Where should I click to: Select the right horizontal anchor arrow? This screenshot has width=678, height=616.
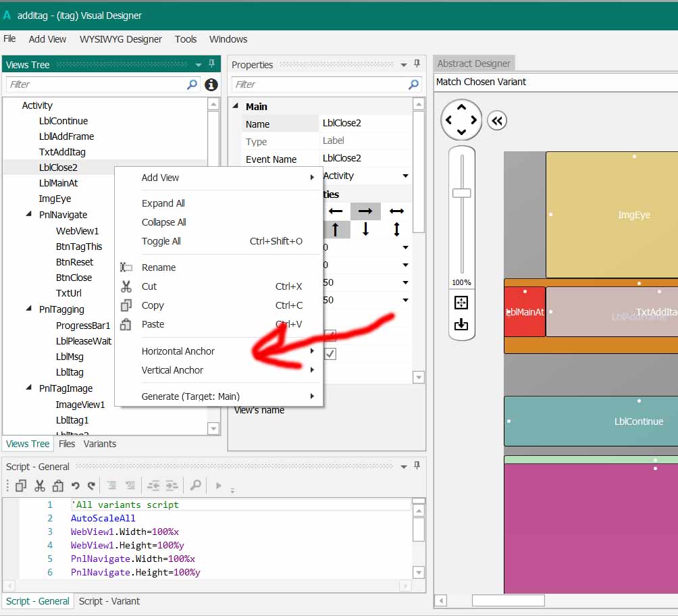click(365, 211)
